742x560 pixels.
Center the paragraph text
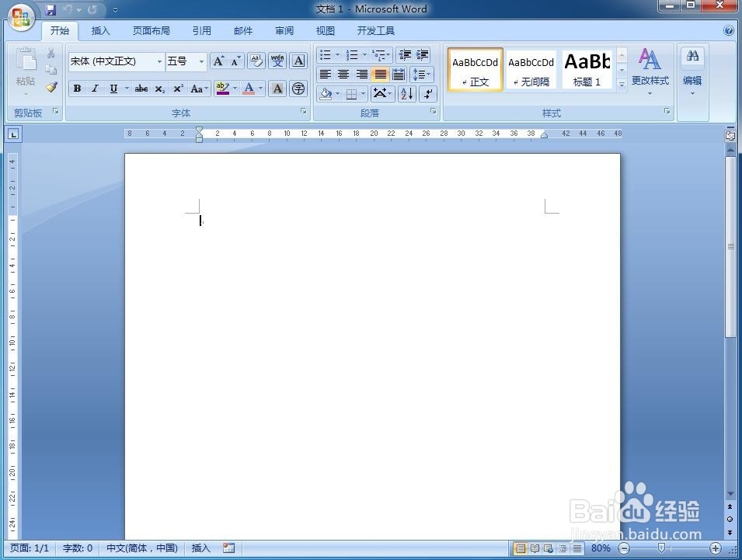343,75
